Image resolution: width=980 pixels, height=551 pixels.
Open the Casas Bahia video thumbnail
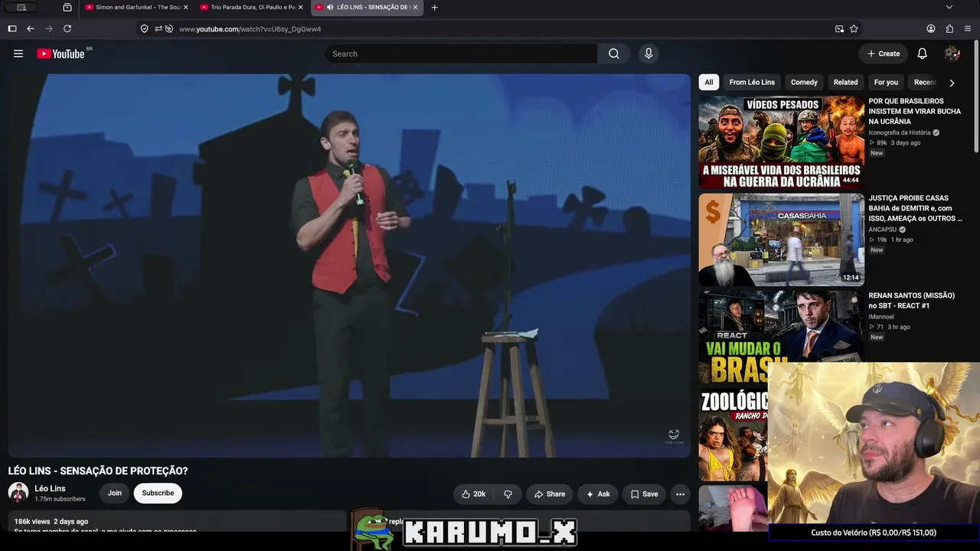tap(781, 240)
